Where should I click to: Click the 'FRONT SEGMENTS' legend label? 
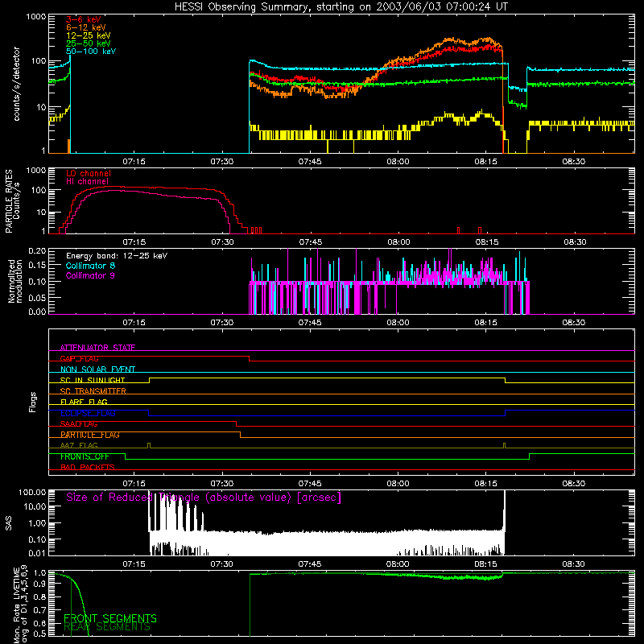[110, 618]
